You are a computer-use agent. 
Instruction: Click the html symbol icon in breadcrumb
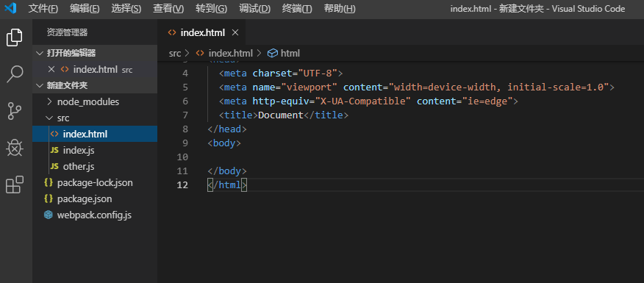(x=272, y=53)
